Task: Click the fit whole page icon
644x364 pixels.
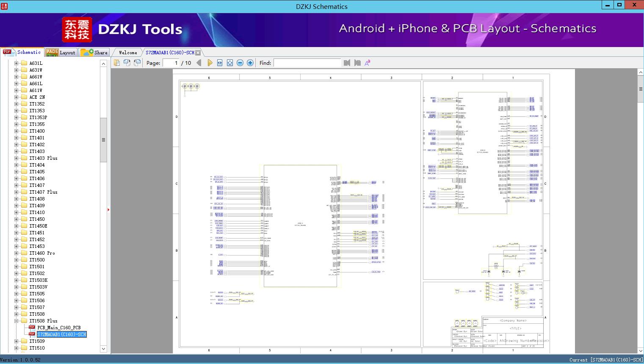Action: coord(230,63)
